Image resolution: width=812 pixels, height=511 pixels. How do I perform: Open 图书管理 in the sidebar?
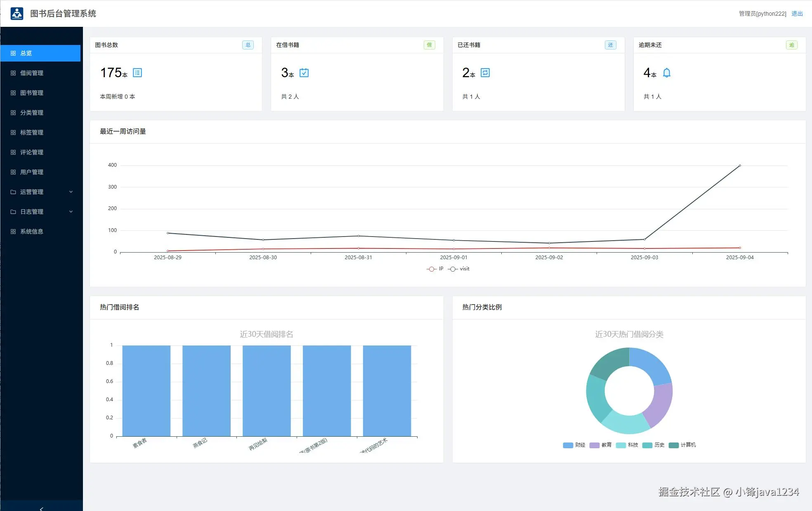click(32, 93)
